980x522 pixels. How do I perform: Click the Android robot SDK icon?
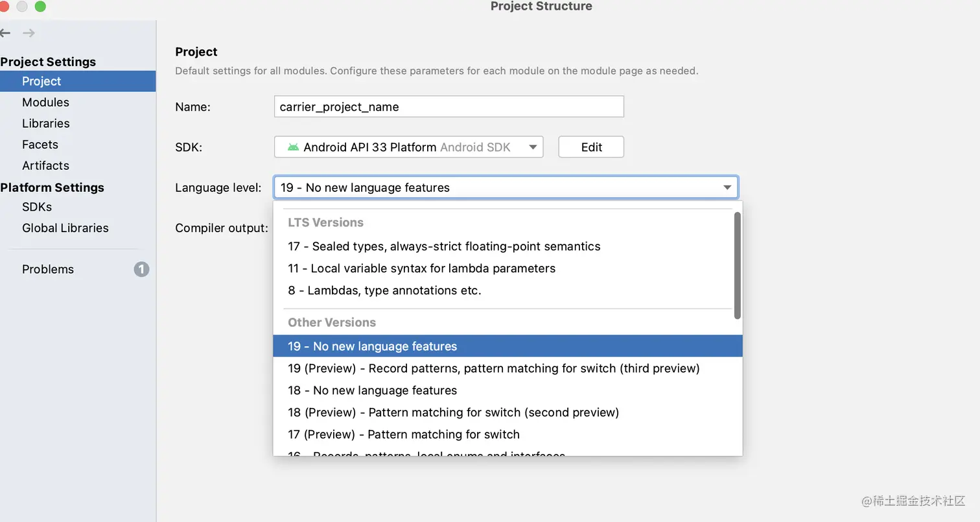tap(293, 147)
